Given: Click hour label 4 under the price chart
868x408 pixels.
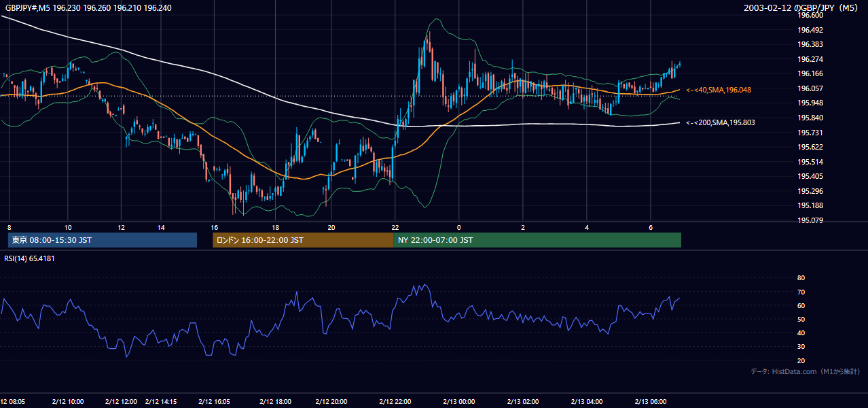Looking at the screenshot, I should [x=587, y=227].
